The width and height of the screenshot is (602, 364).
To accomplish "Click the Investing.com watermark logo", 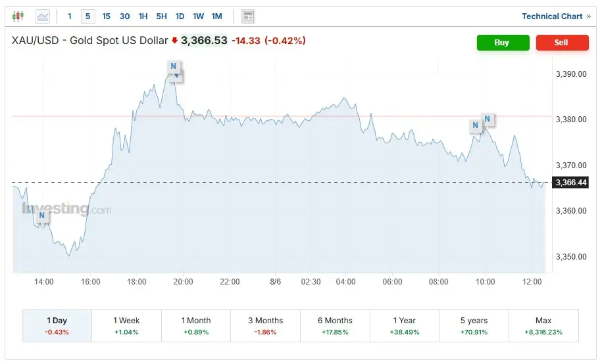I will 66,210.
